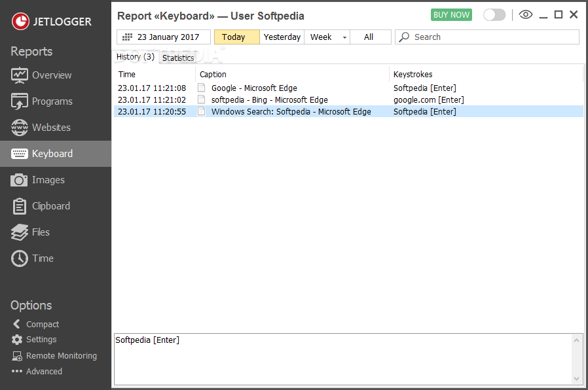
Task: Open the Advanced options label
Action: (45, 371)
